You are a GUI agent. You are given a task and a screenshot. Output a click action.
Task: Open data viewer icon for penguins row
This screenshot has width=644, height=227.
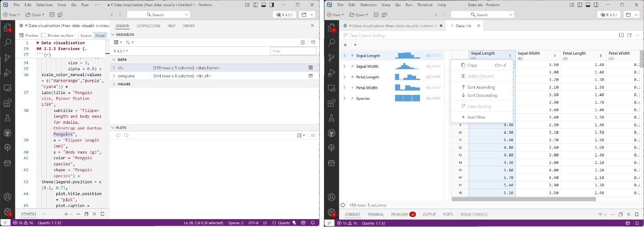(x=310, y=76)
